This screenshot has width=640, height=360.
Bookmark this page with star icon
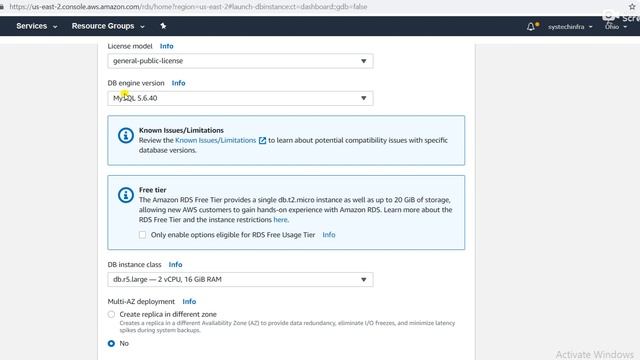coord(632,7)
